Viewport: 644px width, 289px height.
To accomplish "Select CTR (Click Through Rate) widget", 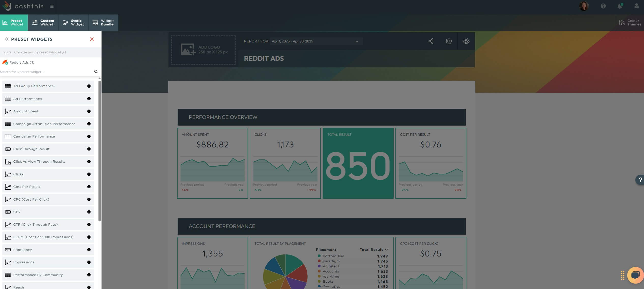I will pyautogui.click(x=48, y=224).
